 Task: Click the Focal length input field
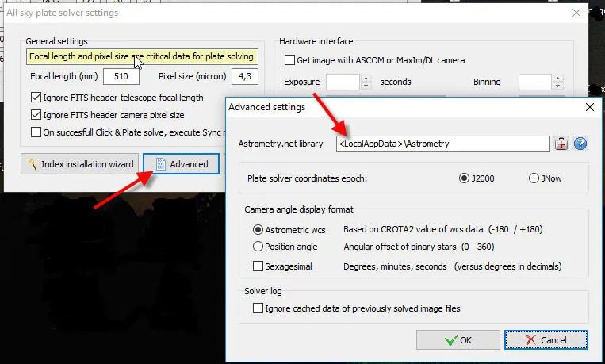[121, 76]
